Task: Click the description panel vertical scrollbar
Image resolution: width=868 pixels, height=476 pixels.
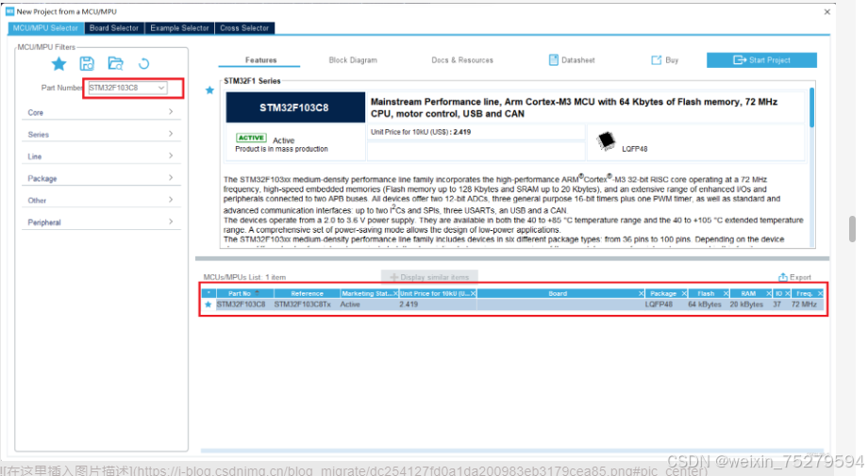Action: click(x=812, y=108)
